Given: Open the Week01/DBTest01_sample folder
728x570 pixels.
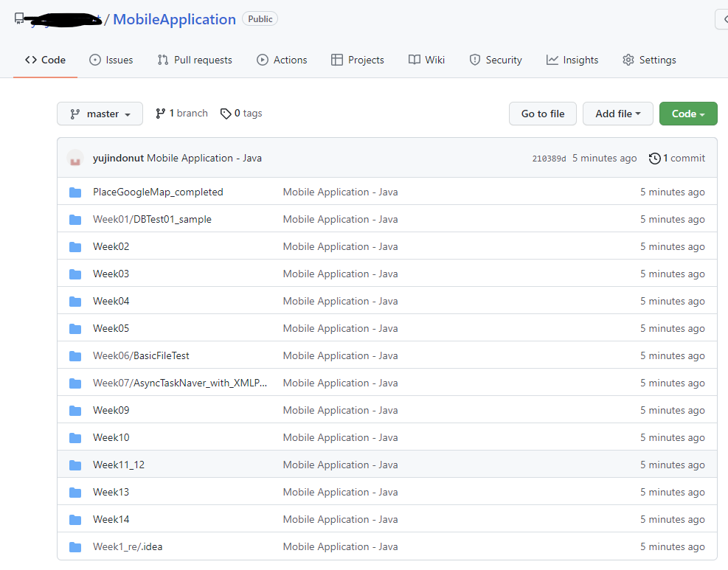Looking at the screenshot, I should point(152,220).
